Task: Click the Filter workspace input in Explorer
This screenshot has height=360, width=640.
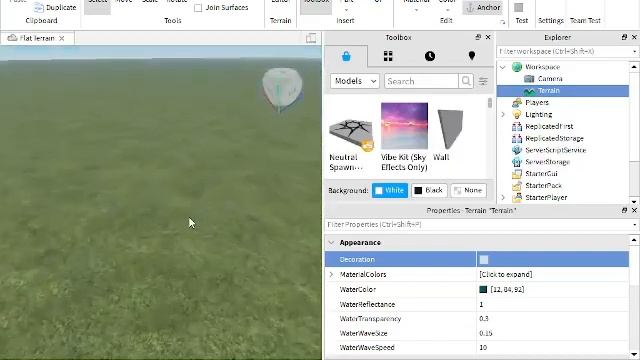Action: (564, 51)
